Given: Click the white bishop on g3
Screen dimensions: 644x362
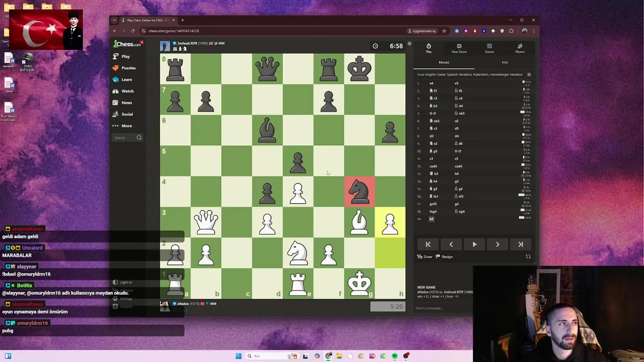Looking at the screenshot, I should point(359,222).
